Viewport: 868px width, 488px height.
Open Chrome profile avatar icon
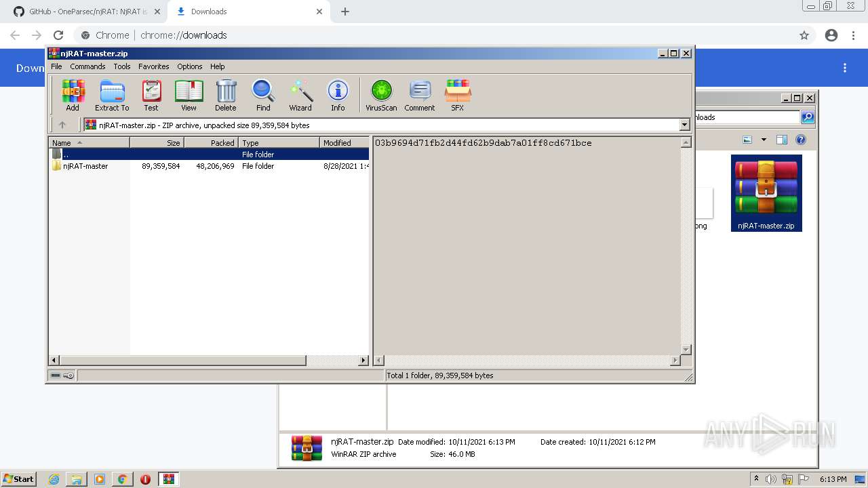click(831, 35)
